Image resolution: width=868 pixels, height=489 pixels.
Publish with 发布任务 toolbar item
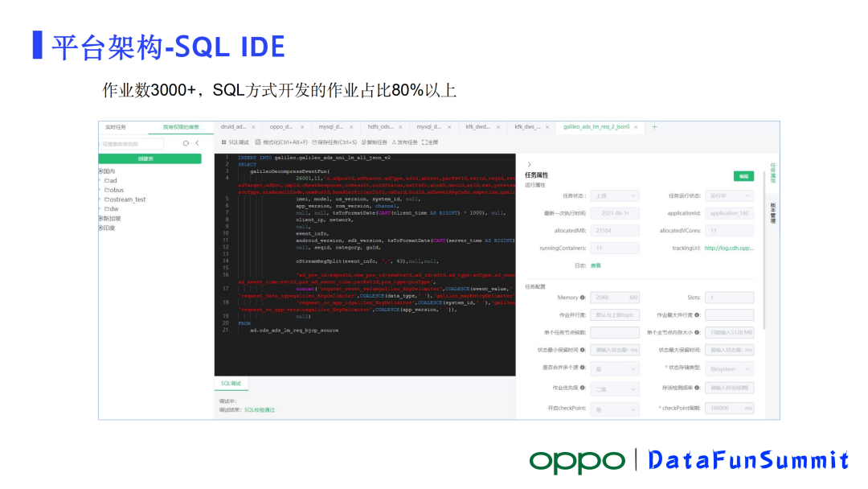click(x=404, y=142)
